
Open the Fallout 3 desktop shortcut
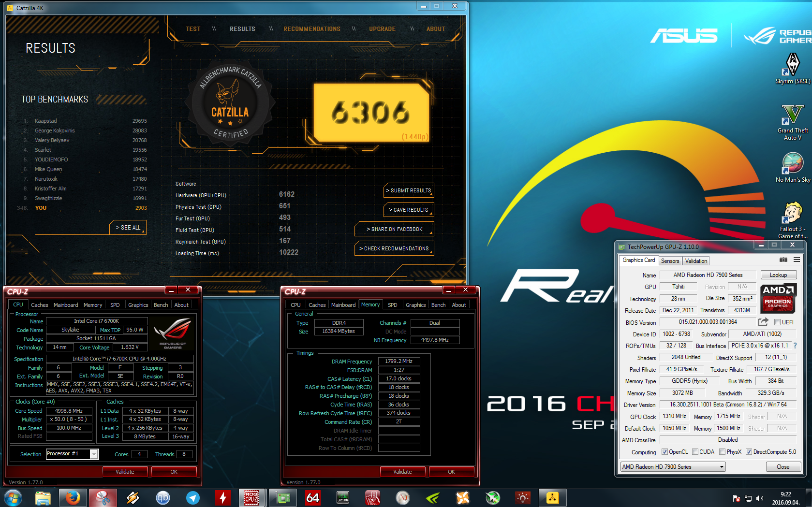[793, 220]
